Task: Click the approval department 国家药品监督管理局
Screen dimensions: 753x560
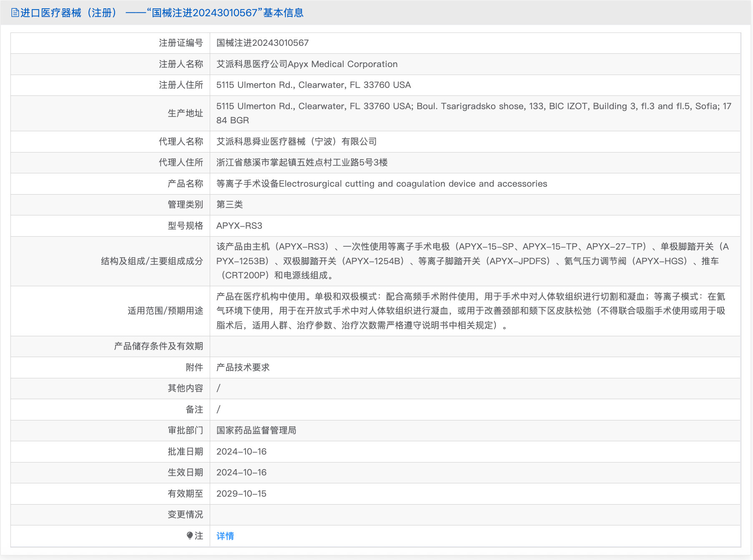Action: click(x=256, y=430)
